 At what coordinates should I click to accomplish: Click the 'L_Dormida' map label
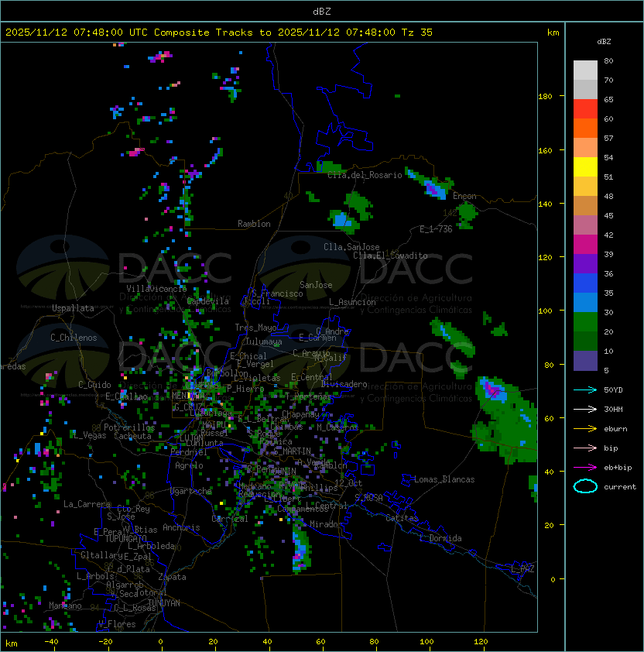click(440, 538)
